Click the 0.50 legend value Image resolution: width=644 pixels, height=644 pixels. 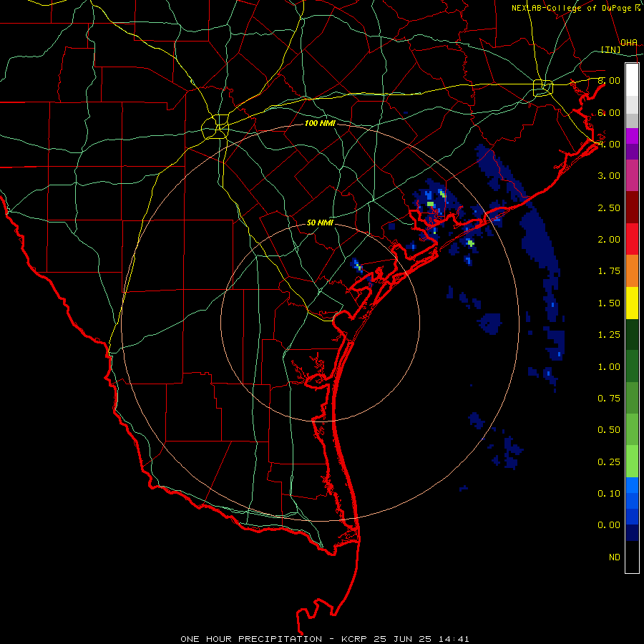point(609,430)
